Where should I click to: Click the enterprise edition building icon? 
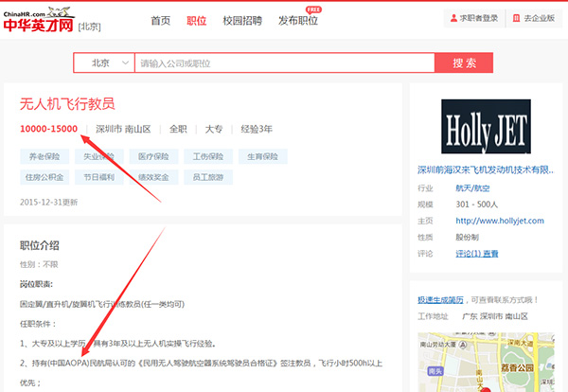516,18
